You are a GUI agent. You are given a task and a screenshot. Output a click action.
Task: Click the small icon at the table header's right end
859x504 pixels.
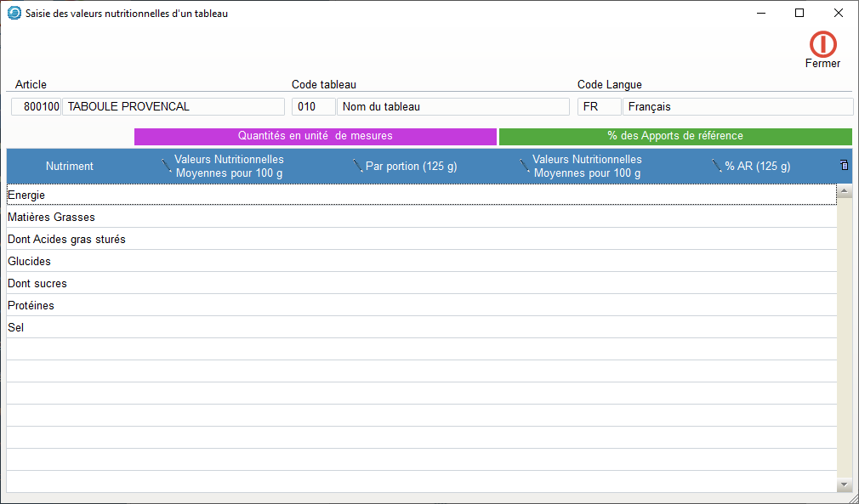click(844, 166)
